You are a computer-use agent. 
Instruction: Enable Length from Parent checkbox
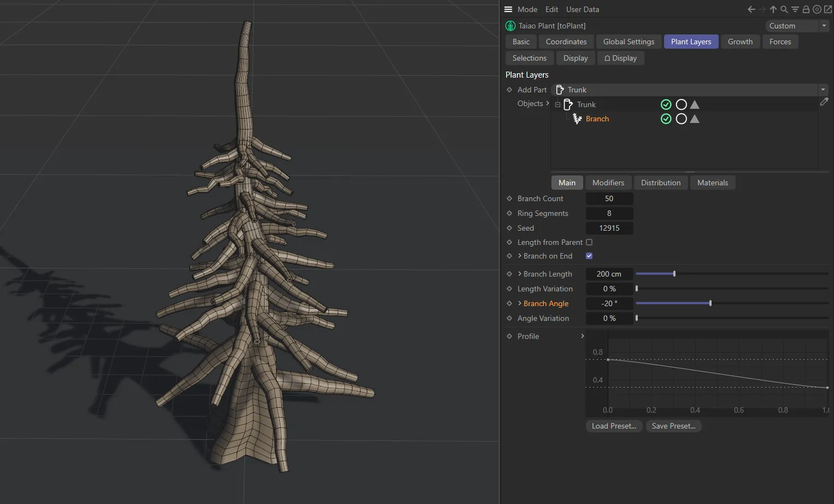[x=589, y=242]
